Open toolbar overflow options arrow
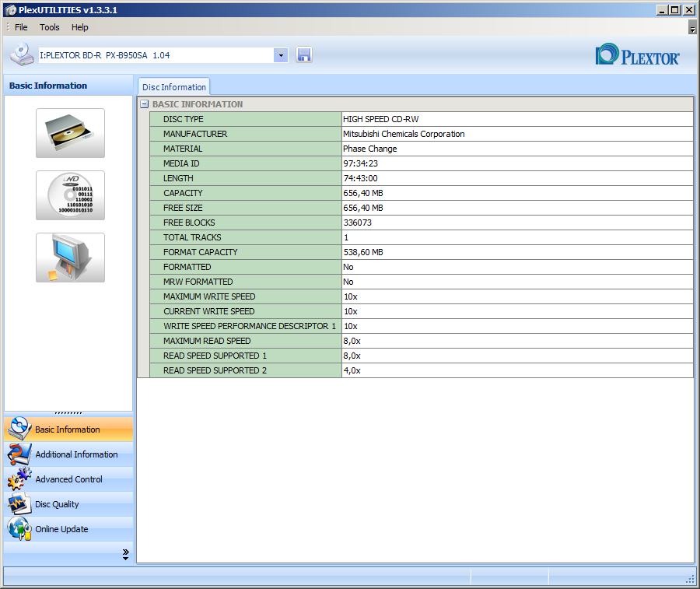Screen dimensions: 700x589 coord(692,29)
